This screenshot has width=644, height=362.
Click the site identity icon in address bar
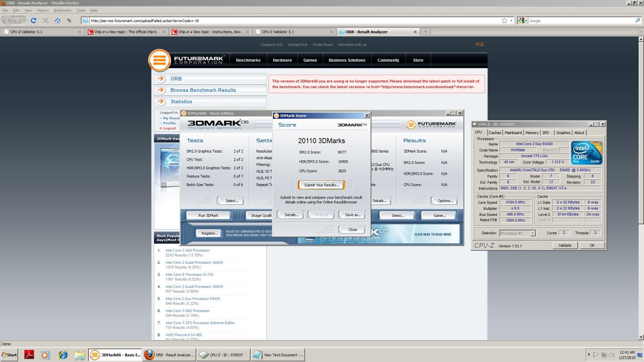click(x=85, y=21)
